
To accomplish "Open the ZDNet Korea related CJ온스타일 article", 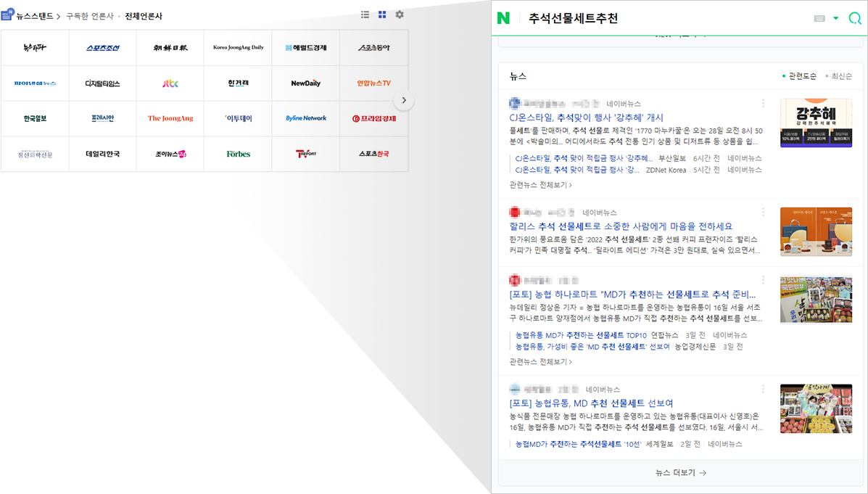I will pyautogui.click(x=577, y=170).
